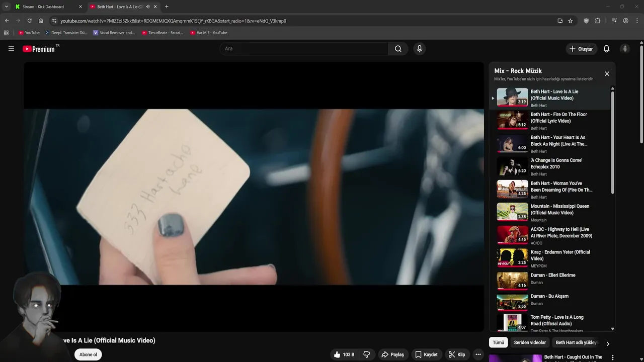Open the notifications bell
This screenshot has height=362, width=644.
(606, 49)
